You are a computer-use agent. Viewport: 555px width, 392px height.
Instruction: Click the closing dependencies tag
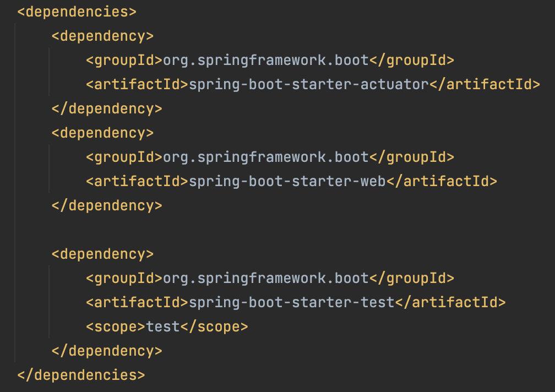81,375
